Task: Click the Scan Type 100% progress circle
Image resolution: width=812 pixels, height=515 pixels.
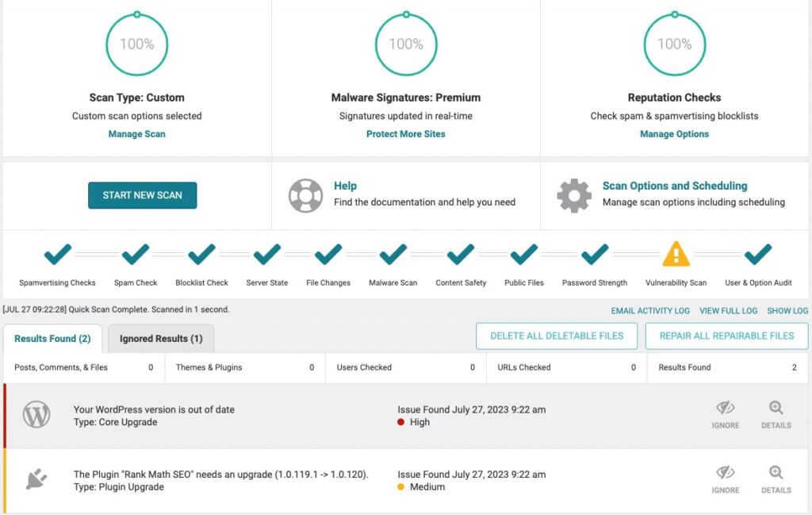Action: (136, 44)
